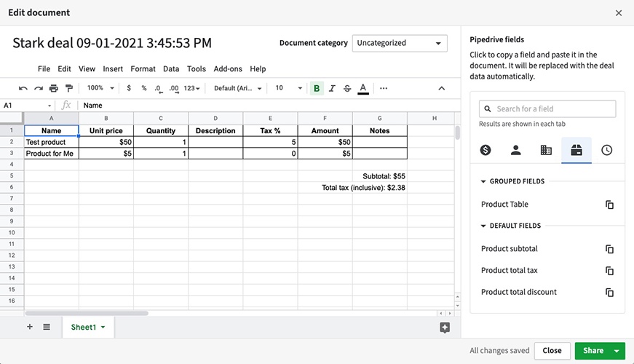Image resolution: width=634 pixels, height=364 pixels.
Task: Click the Subtotal: $55 cell
Action: (x=384, y=176)
